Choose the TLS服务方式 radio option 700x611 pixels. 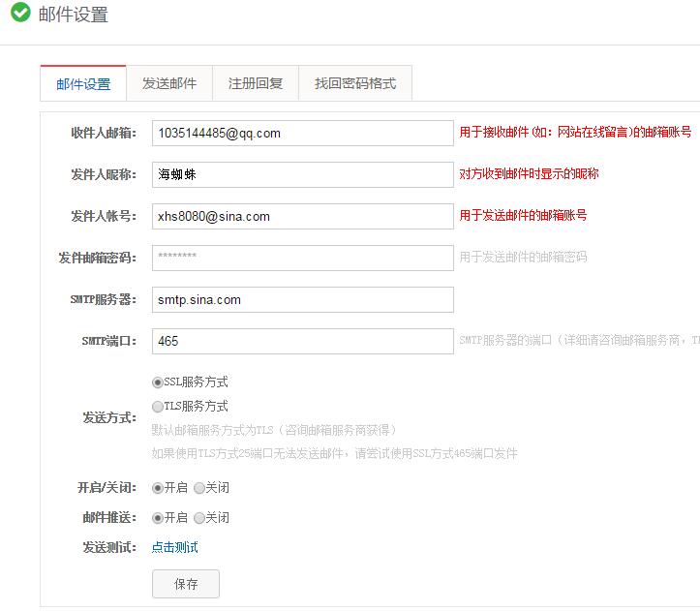[158, 407]
